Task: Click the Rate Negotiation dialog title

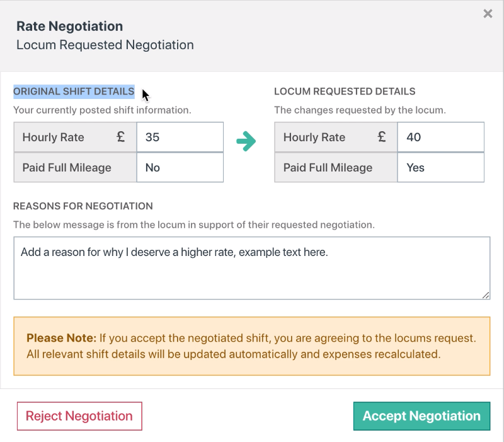Action: 69,26
